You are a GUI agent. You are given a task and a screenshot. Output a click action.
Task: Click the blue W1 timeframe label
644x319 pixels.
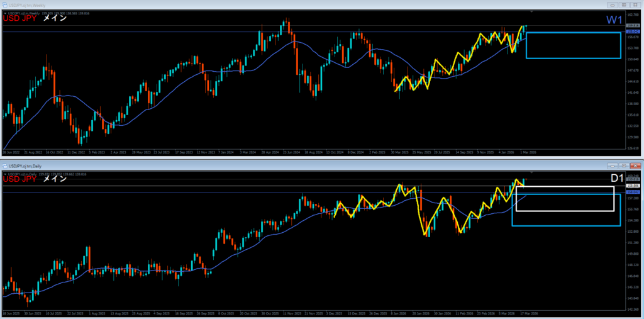click(x=614, y=20)
